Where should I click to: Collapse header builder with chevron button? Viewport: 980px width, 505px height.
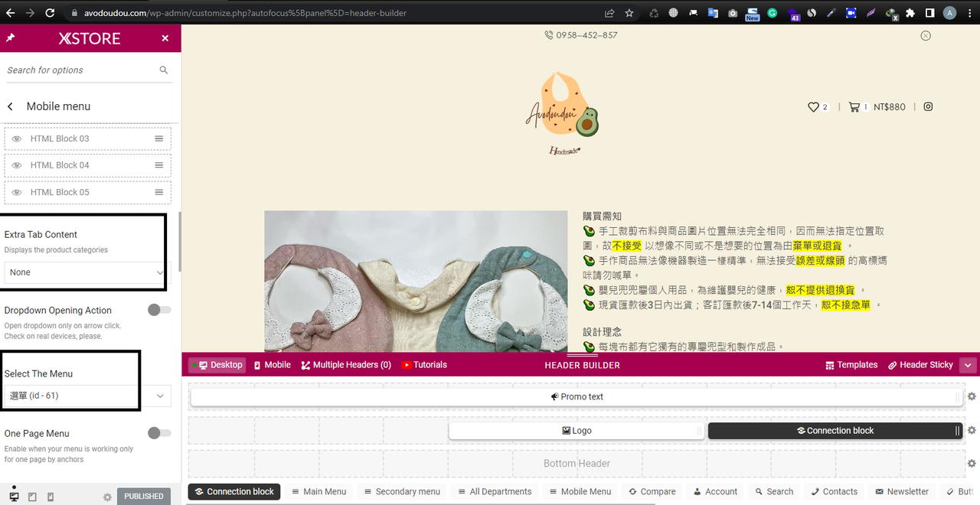pos(969,365)
